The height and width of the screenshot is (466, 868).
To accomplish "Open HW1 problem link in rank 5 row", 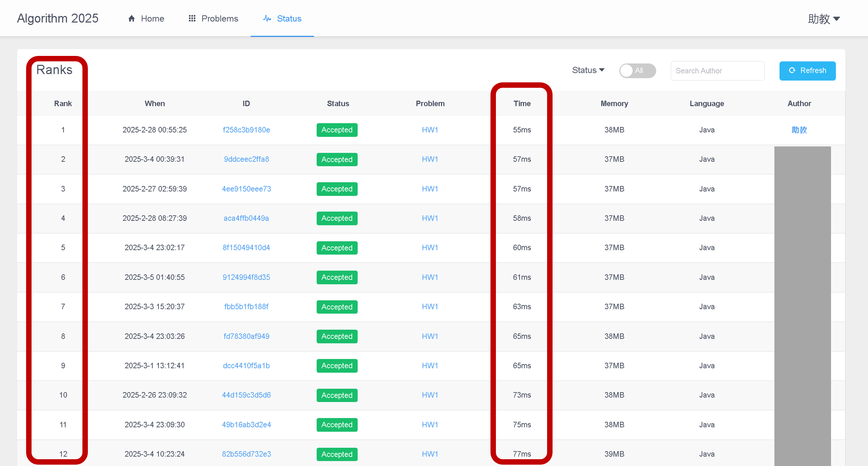I will pos(430,247).
